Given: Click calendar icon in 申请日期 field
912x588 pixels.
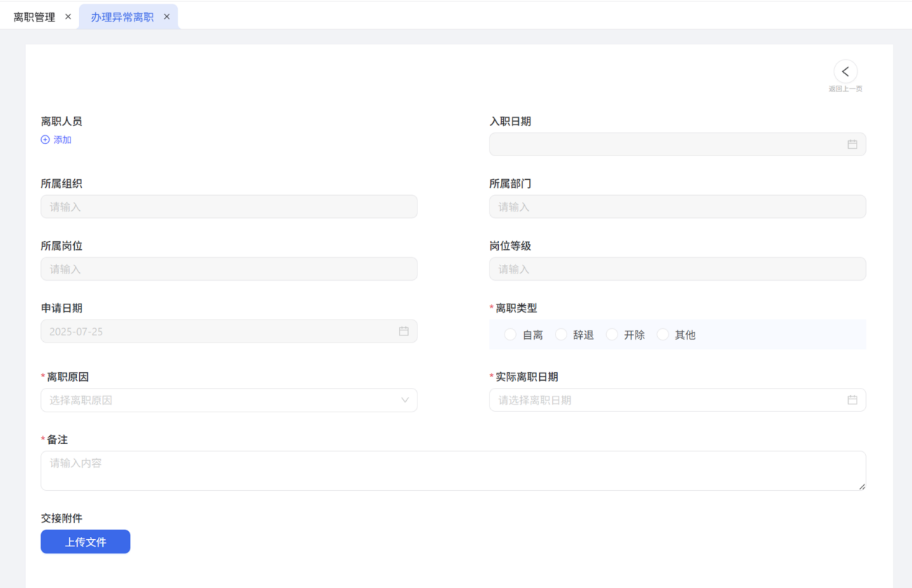Looking at the screenshot, I should point(404,331).
